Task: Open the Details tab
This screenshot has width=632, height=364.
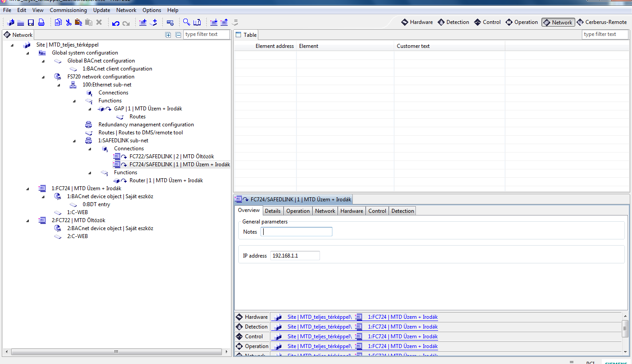Action: click(x=273, y=211)
